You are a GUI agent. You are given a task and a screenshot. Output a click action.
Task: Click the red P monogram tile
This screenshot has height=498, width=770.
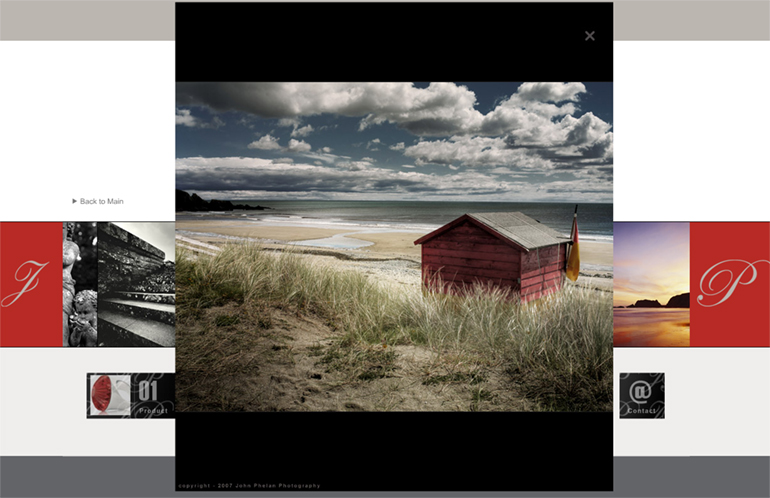coord(729,284)
